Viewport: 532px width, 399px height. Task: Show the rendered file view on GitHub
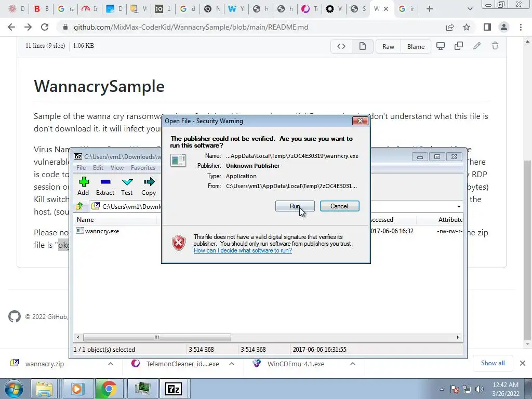click(362, 46)
